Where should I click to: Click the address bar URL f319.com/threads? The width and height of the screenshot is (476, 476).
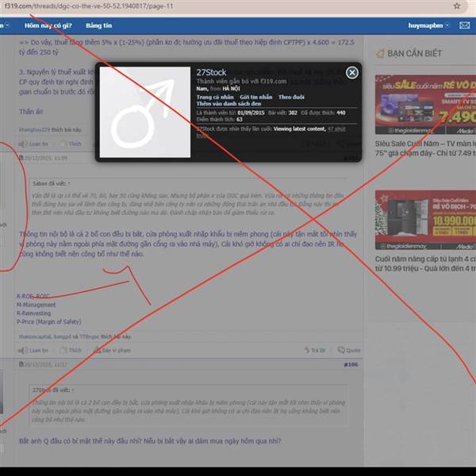[x=89, y=6]
